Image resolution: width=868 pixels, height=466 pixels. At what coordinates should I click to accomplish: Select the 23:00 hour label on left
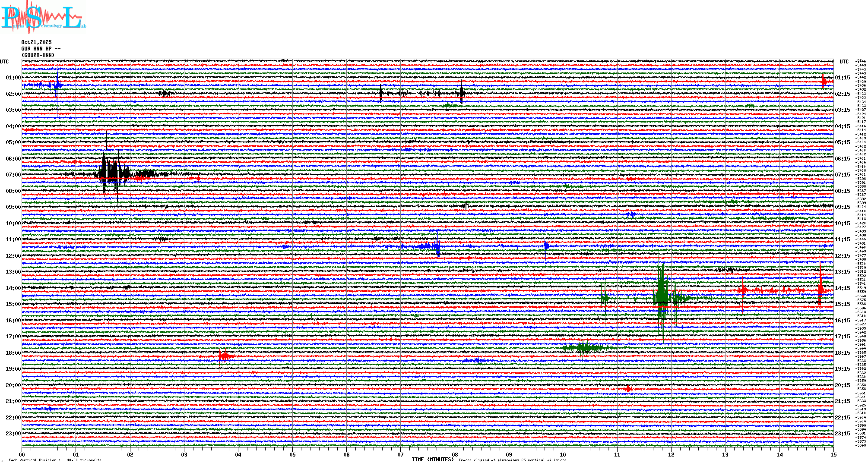[x=13, y=434]
